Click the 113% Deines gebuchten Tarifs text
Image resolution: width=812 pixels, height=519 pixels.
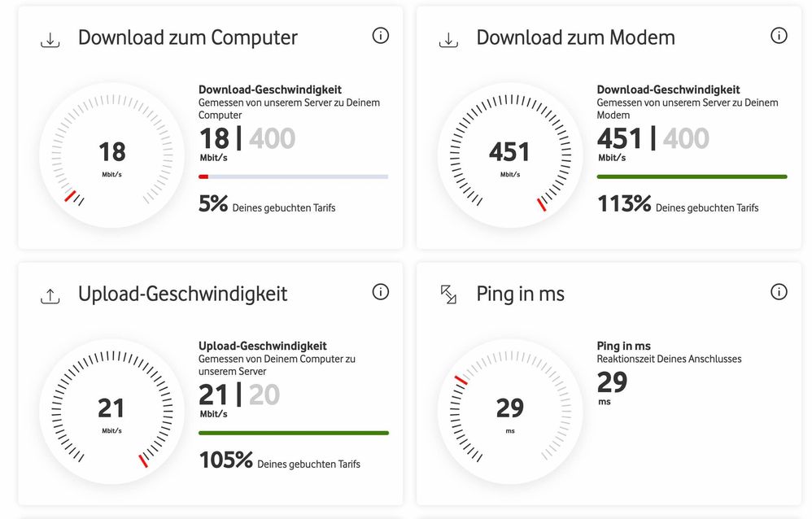[678, 204]
